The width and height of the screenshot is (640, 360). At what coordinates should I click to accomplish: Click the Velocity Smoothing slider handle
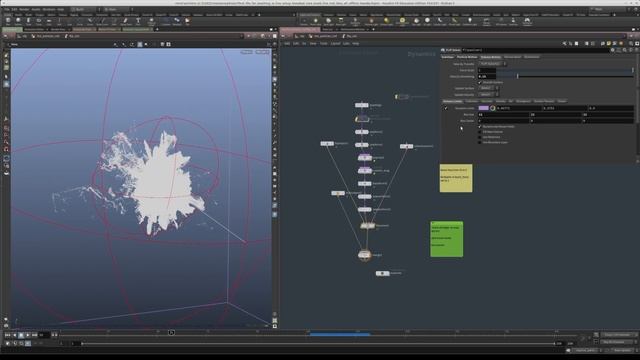(517, 76)
